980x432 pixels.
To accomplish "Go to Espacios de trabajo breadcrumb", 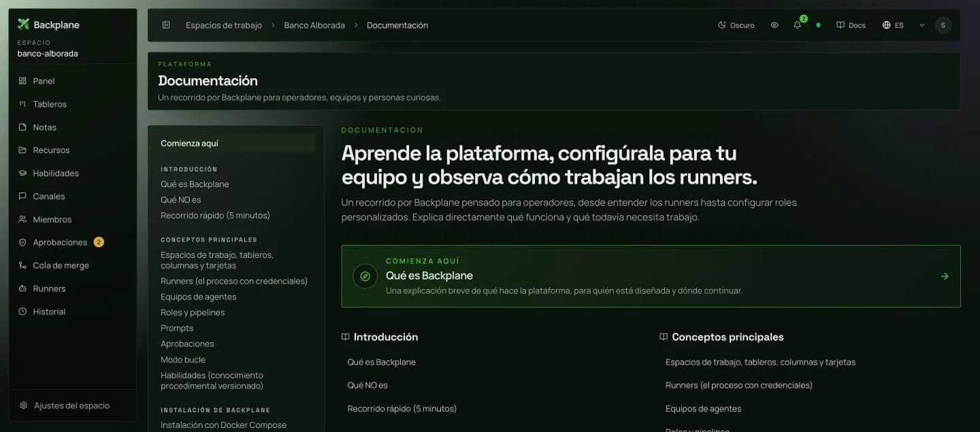I will point(224,25).
